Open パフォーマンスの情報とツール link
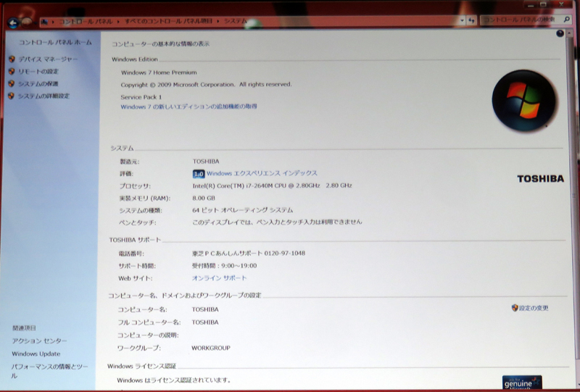580x392 pixels. point(49,371)
